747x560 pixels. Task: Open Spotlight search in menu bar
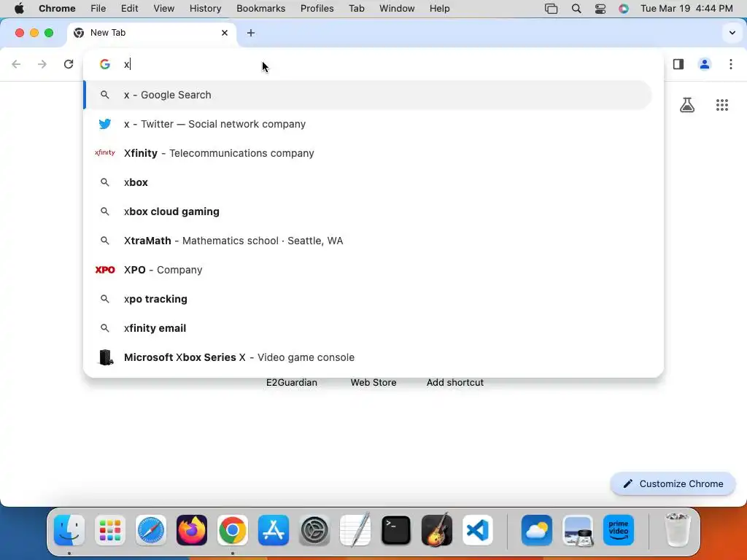[576, 8]
